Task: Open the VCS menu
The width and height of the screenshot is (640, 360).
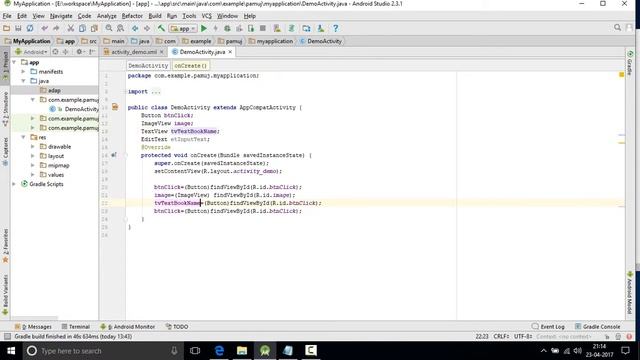Action: (207, 16)
